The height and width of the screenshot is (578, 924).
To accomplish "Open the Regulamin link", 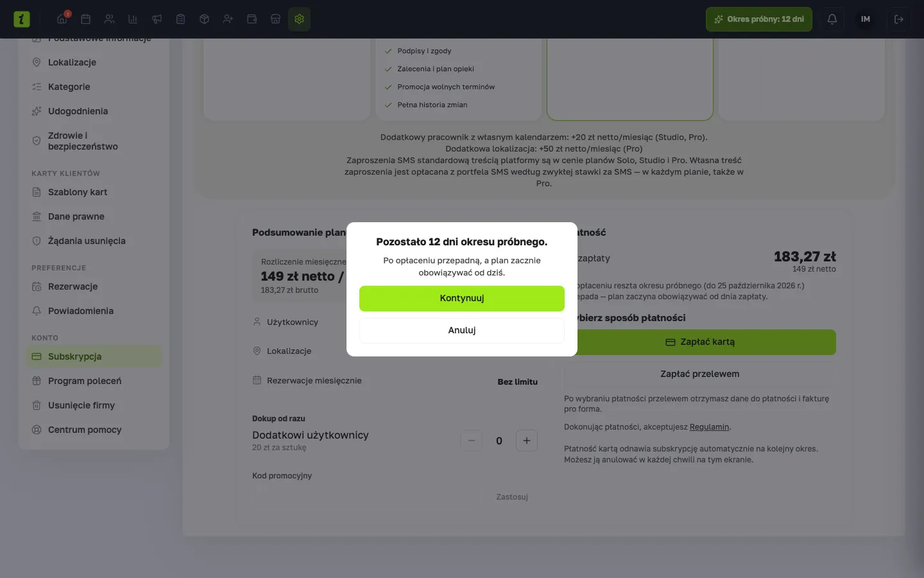I will (x=709, y=427).
